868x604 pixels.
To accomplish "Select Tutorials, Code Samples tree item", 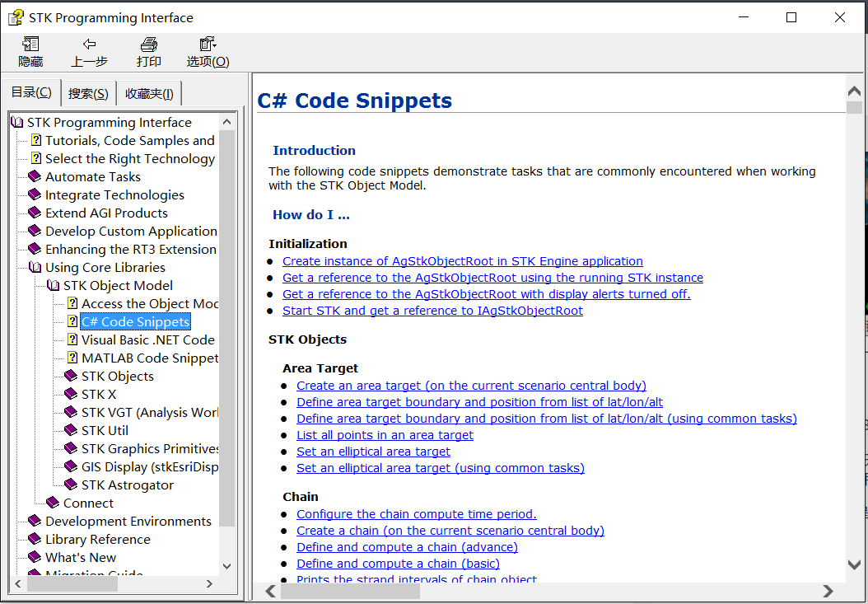I will coord(129,141).
